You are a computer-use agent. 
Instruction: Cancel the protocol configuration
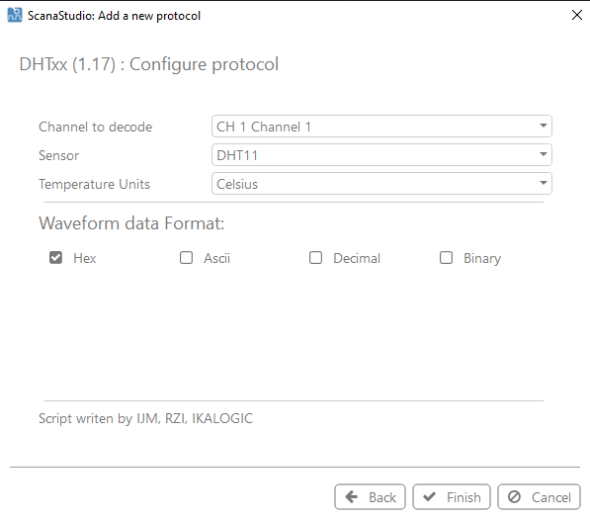coord(539,497)
